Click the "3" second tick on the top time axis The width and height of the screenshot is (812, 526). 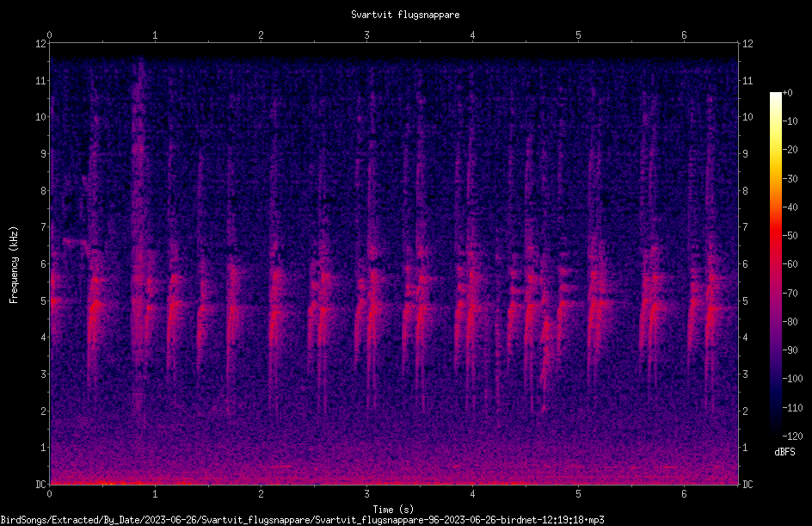[366, 35]
